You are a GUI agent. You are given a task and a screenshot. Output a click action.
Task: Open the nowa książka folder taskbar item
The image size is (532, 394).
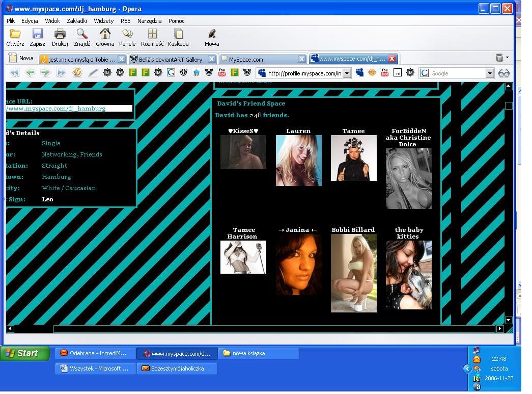click(x=258, y=353)
